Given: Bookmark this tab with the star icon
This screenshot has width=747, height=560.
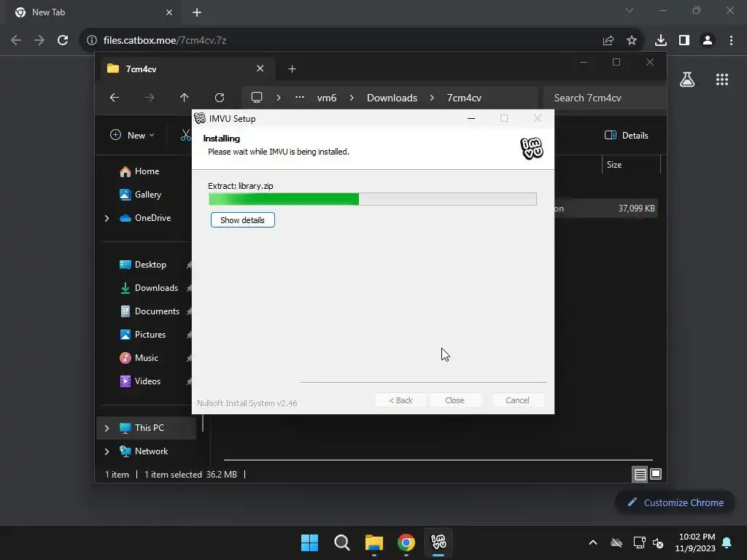Looking at the screenshot, I should [632, 41].
